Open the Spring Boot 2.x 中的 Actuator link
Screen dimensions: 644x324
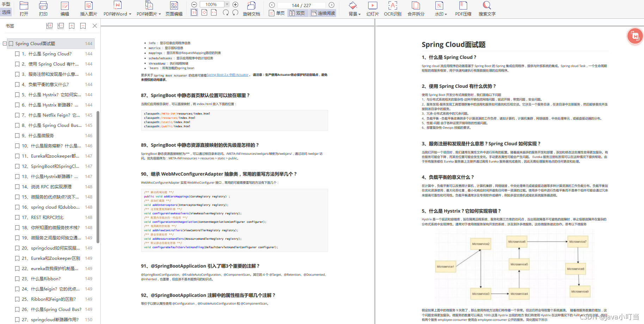tap(228, 75)
